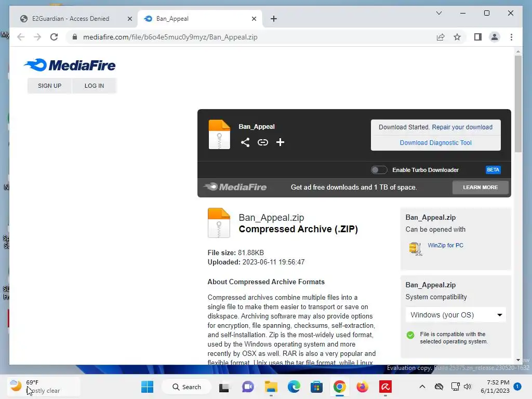Viewport: 532px width, 399px height.
Task: Open the Chat app on taskbar
Action: coord(248,387)
